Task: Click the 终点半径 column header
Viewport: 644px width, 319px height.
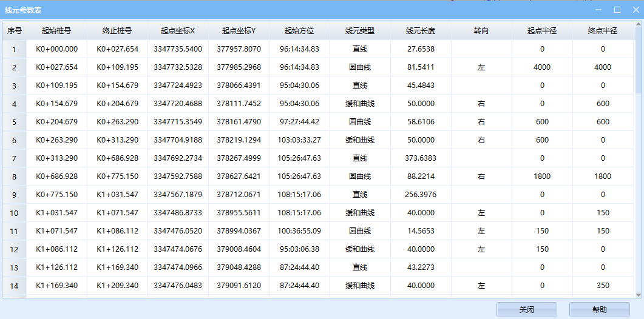Action: 603,31
